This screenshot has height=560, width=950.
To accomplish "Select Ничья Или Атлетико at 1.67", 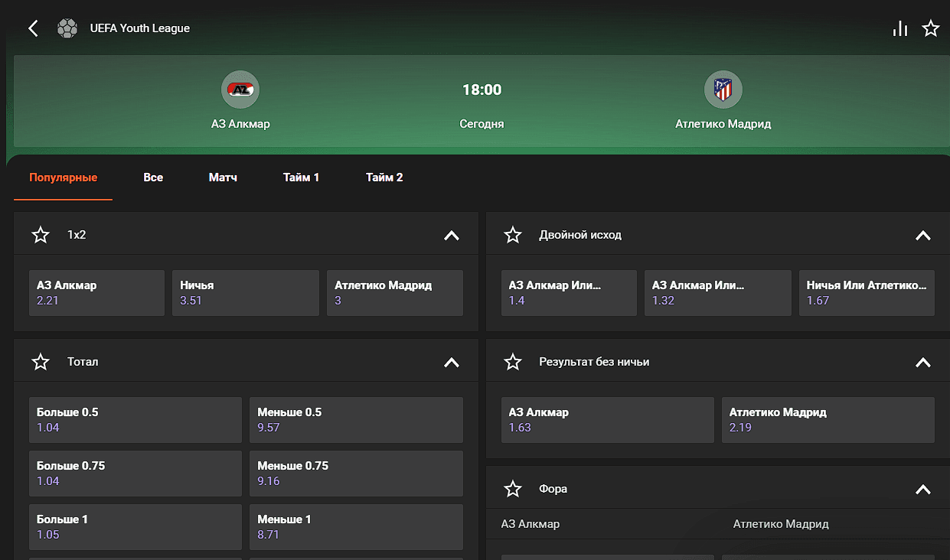I will tap(867, 293).
